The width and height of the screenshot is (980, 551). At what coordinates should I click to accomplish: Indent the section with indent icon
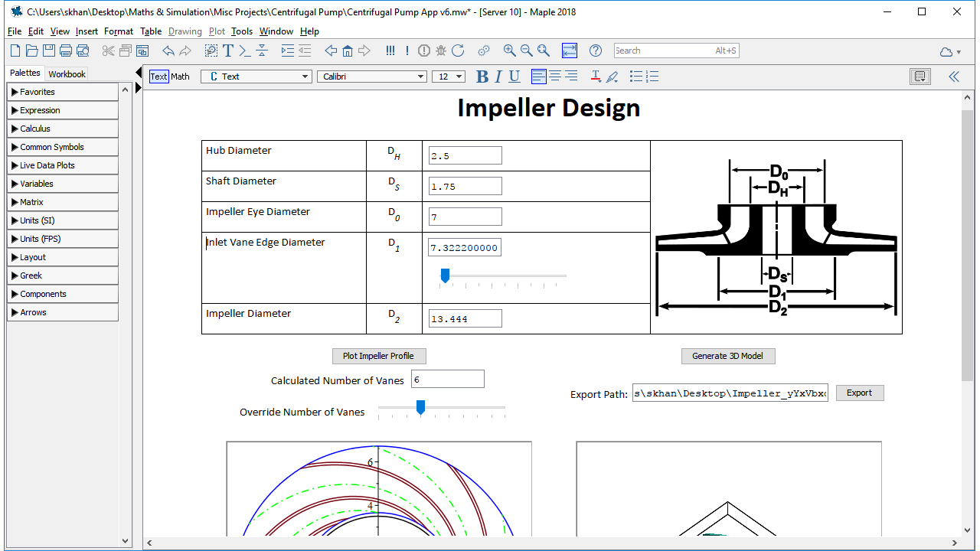coord(288,51)
